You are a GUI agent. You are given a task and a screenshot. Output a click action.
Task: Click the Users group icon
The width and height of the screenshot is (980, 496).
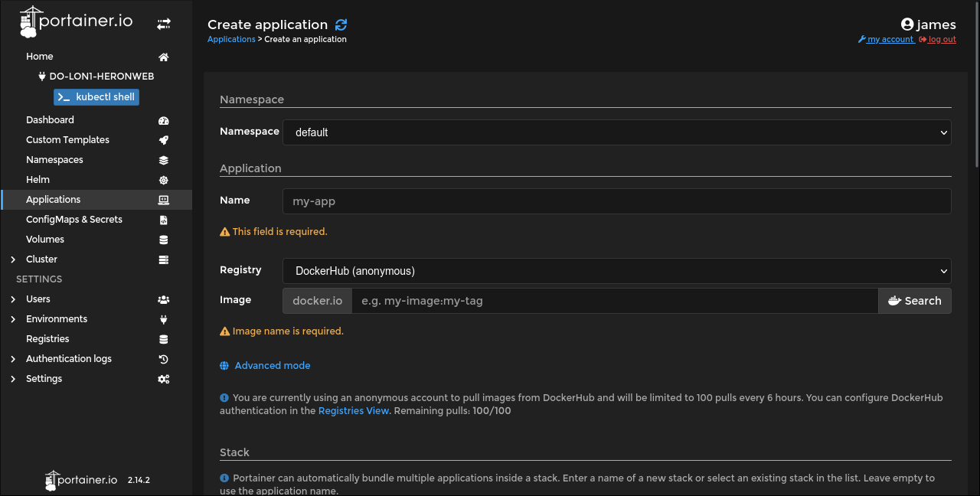tap(163, 299)
